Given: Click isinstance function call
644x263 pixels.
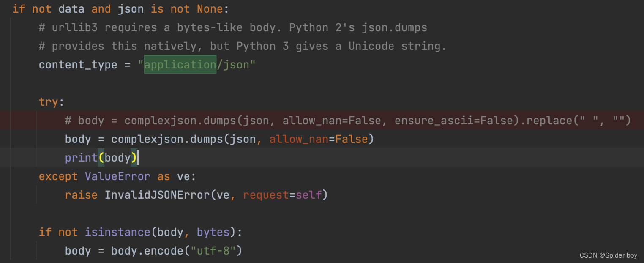Looking at the screenshot, I should (117, 232).
